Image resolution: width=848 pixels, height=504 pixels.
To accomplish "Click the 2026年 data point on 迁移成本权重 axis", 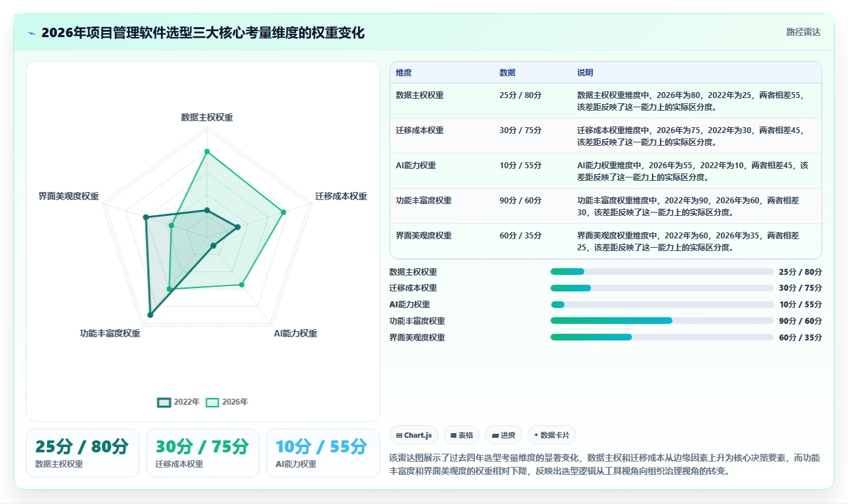I will tap(284, 213).
